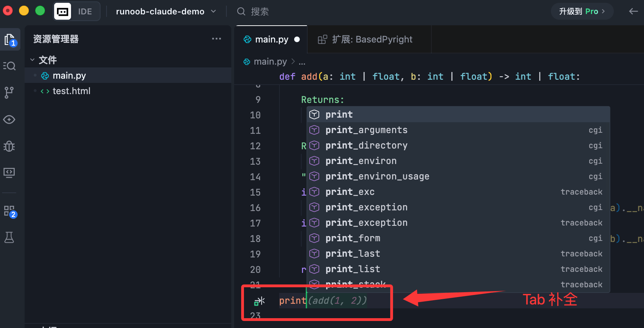
Task: Open the search panel icon in sidebar
Action: (9, 66)
